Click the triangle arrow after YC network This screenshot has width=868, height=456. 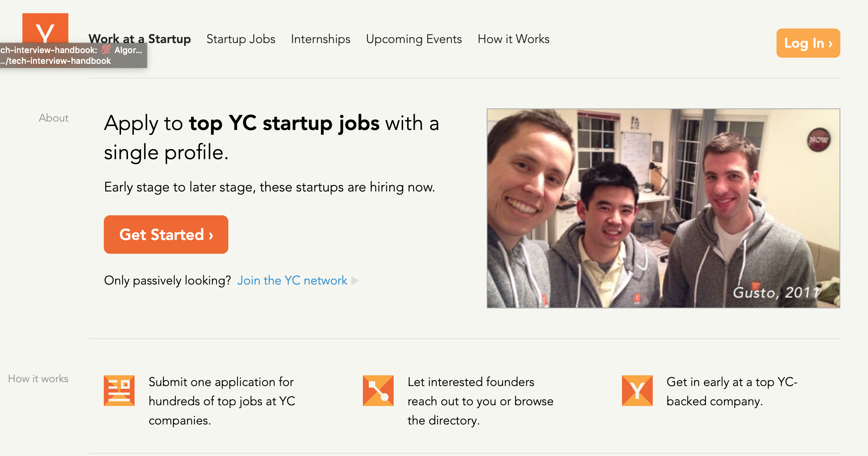[x=355, y=281]
